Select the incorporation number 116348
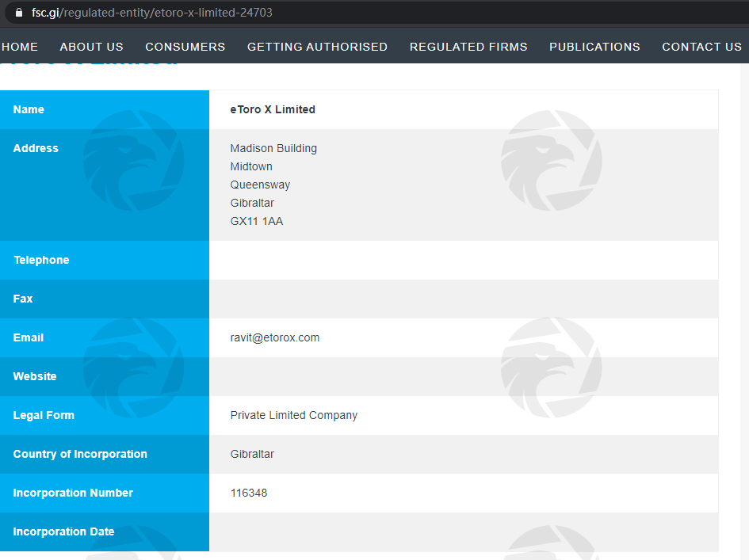Image resolution: width=749 pixels, height=560 pixels. (248, 493)
